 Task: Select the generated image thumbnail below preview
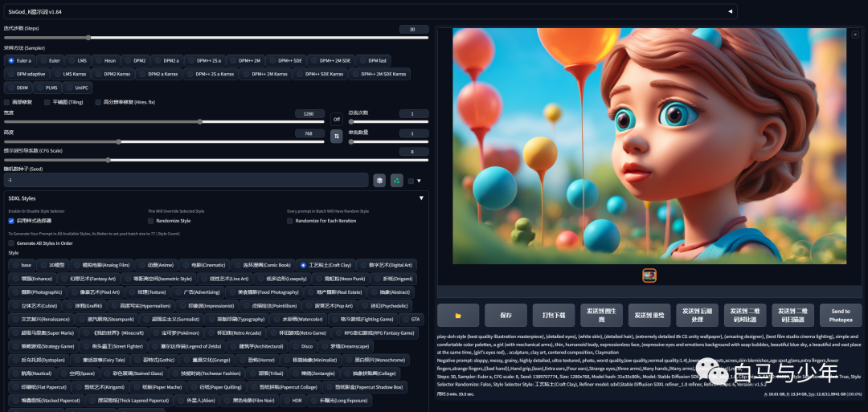[649, 275]
